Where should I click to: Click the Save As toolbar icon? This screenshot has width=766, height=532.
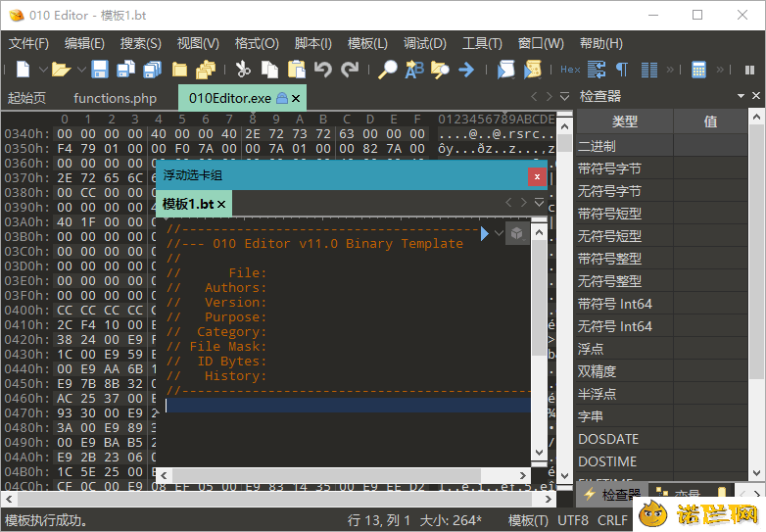[126, 70]
